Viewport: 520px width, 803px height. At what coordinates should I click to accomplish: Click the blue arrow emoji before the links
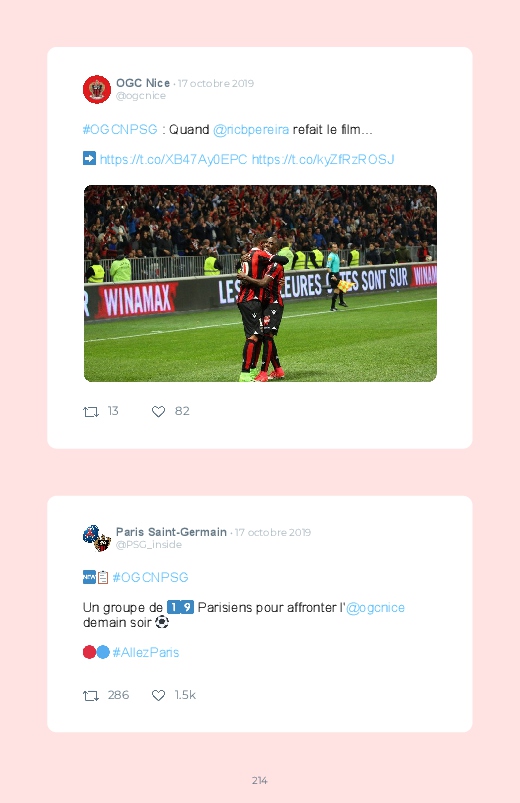pyautogui.click(x=89, y=158)
